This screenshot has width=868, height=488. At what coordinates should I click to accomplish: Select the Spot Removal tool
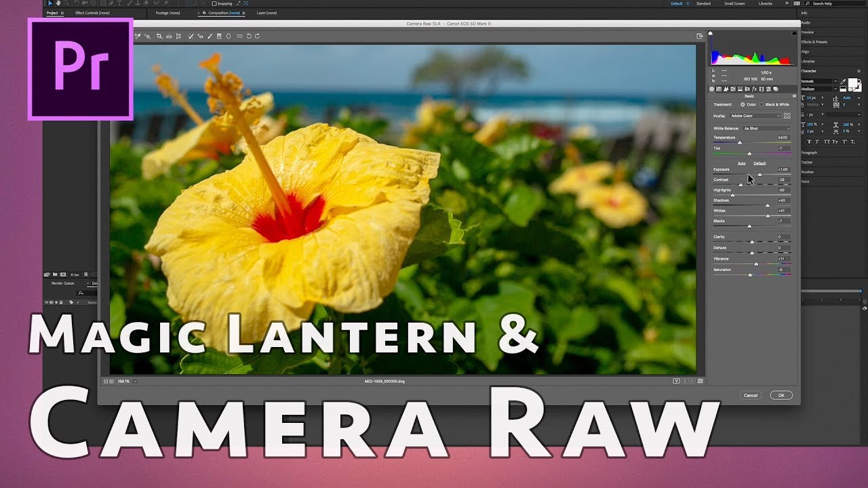(x=191, y=36)
